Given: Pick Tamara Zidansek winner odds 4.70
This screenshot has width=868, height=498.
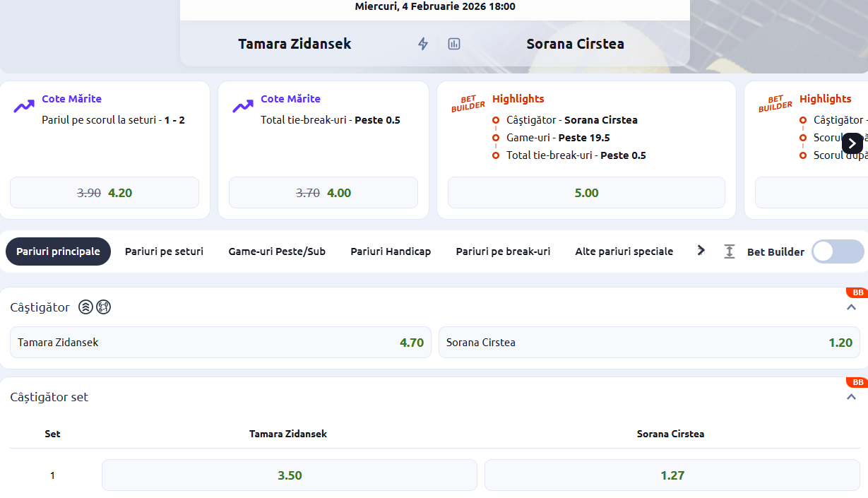Looking at the screenshot, I should (220, 343).
